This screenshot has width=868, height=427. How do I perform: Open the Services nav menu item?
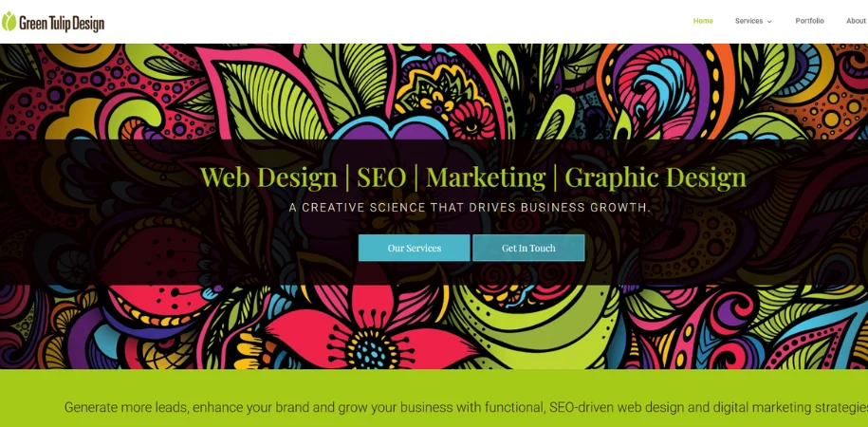748,21
